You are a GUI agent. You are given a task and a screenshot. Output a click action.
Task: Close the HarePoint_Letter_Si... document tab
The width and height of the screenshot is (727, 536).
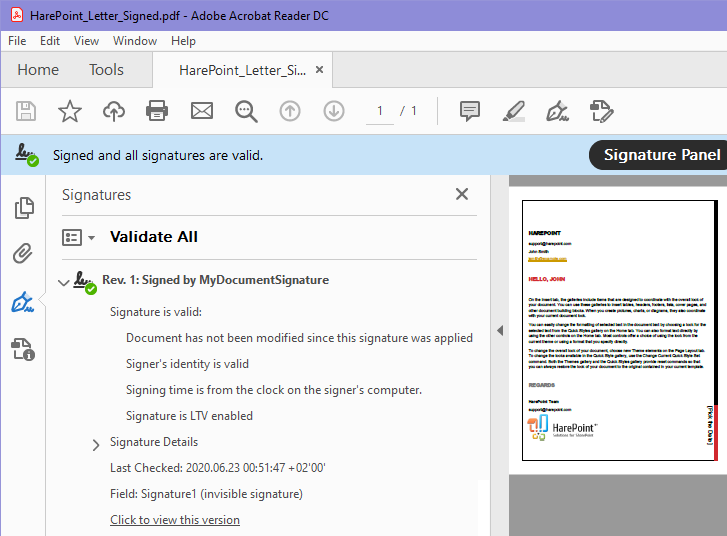pyautogui.click(x=319, y=70)
